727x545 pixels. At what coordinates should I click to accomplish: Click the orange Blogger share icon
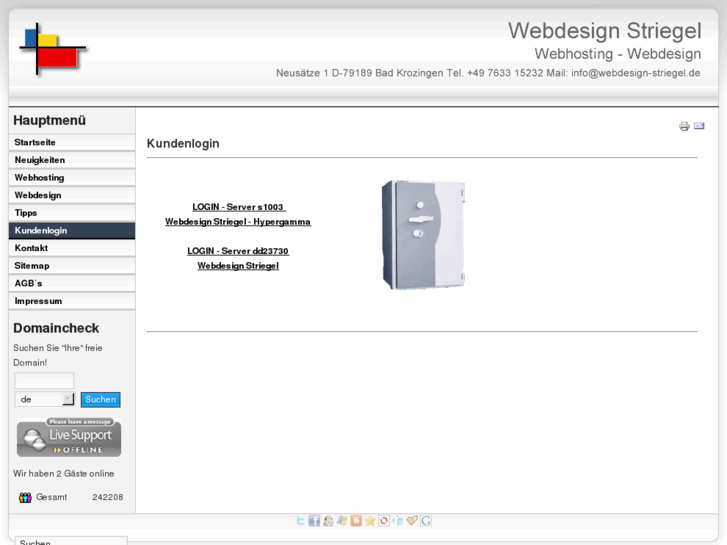[x=356, y=521]
